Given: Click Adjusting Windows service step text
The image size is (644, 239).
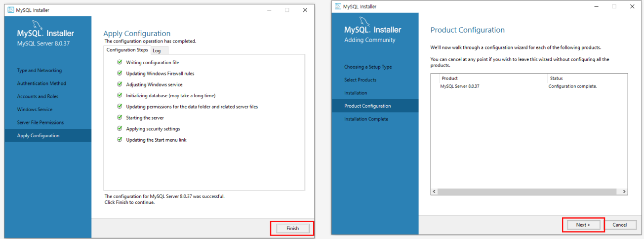Looking at the screenshot, I should point(154,84).
